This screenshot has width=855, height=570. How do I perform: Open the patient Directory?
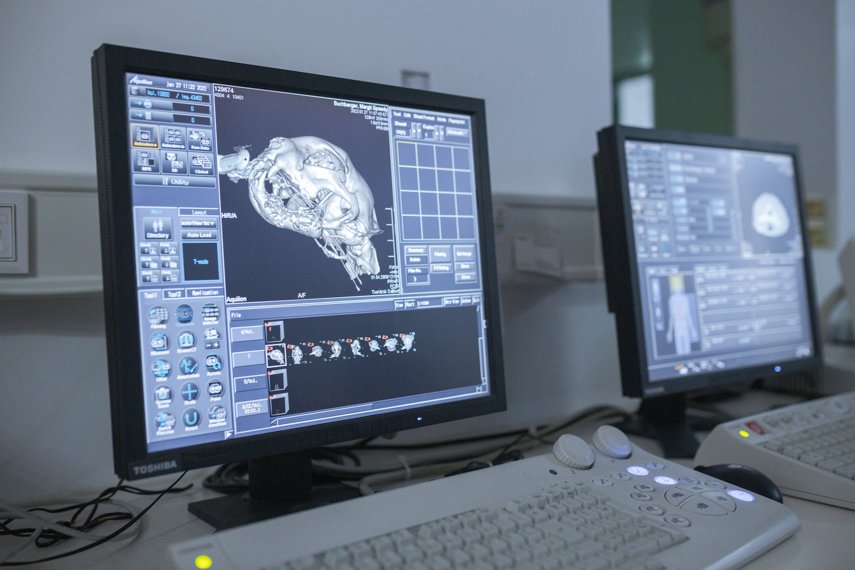[x=158, y=227]
